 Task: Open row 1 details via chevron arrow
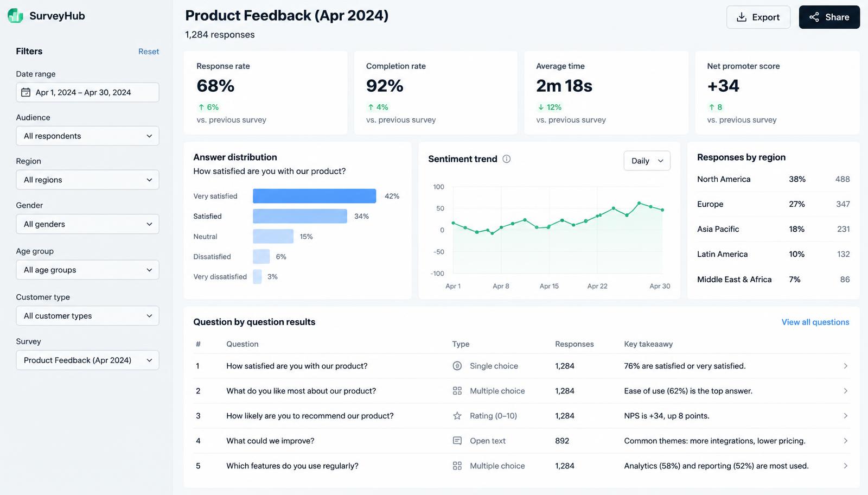[845, 366]
